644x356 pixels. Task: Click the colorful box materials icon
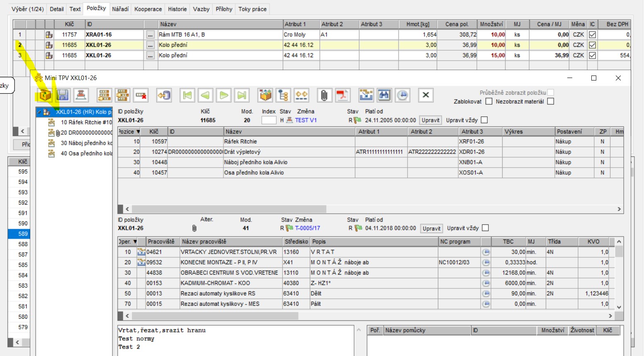pyautogui.click(x=265, y=95)
